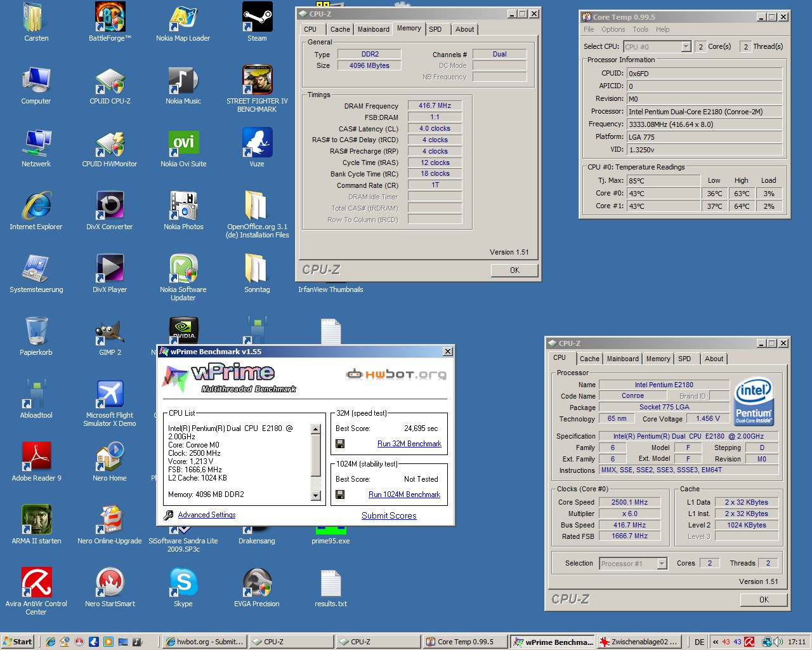Open the Tools menu in Core Temp

pos(641,29)
